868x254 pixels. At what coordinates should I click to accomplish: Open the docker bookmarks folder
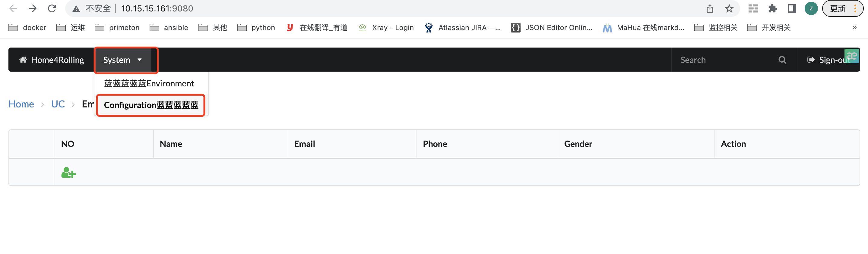click(x=28, y=28)
